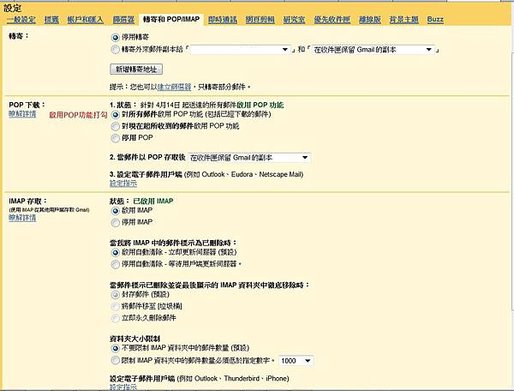Choose auto-expunge off radio option

pos(115,264)
